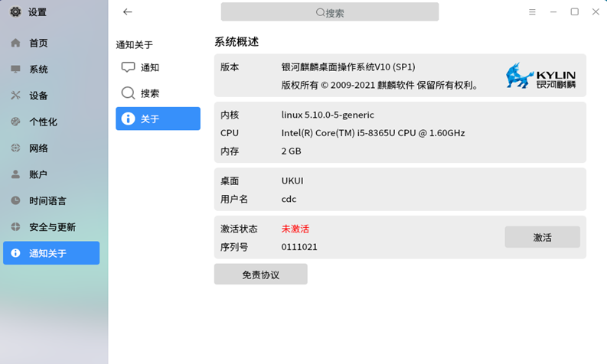Click the 版本 label

coord(230,67)
